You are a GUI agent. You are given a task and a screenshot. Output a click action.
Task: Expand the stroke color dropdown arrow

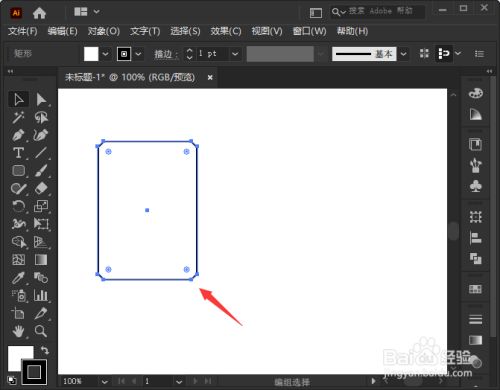(138, 54)
